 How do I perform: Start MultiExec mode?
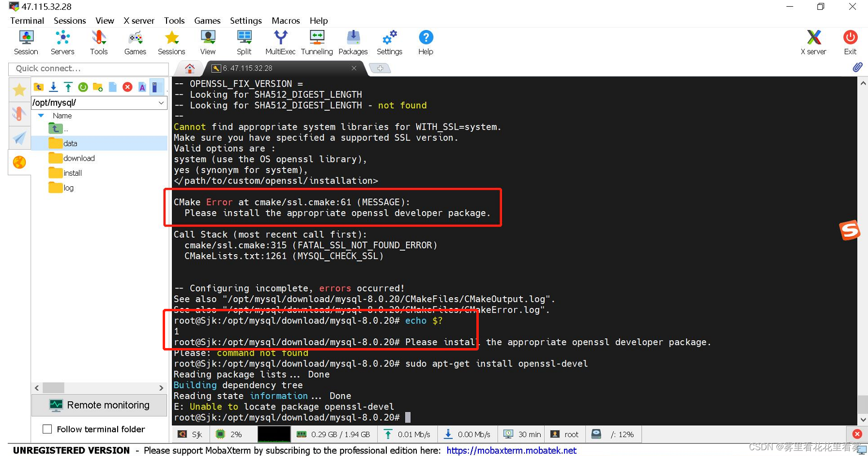[x=280, y=43]
